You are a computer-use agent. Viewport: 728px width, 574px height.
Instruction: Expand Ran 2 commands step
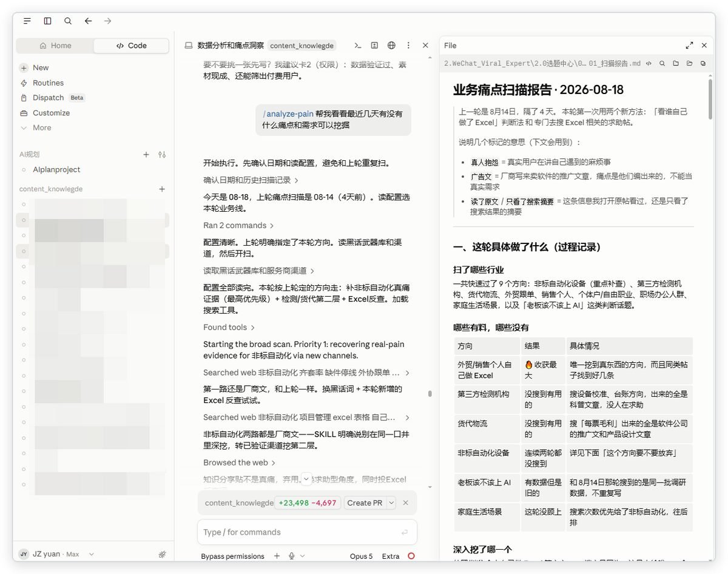point(238,226)
